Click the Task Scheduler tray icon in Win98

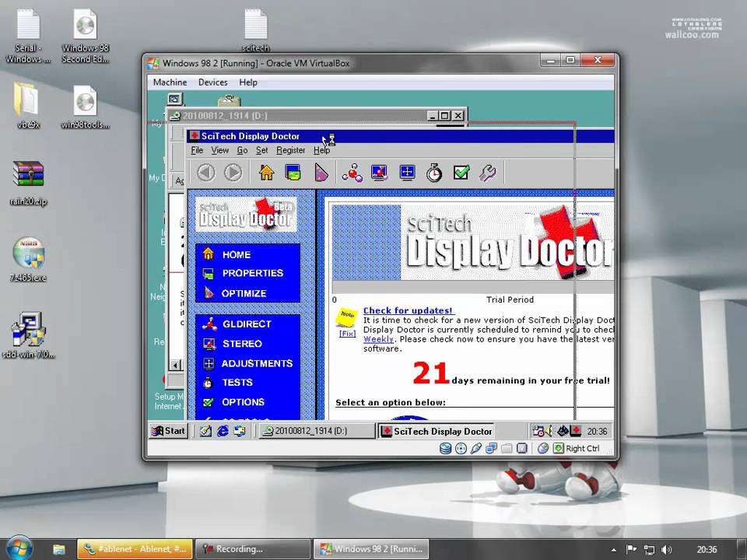tap(538, 431)
